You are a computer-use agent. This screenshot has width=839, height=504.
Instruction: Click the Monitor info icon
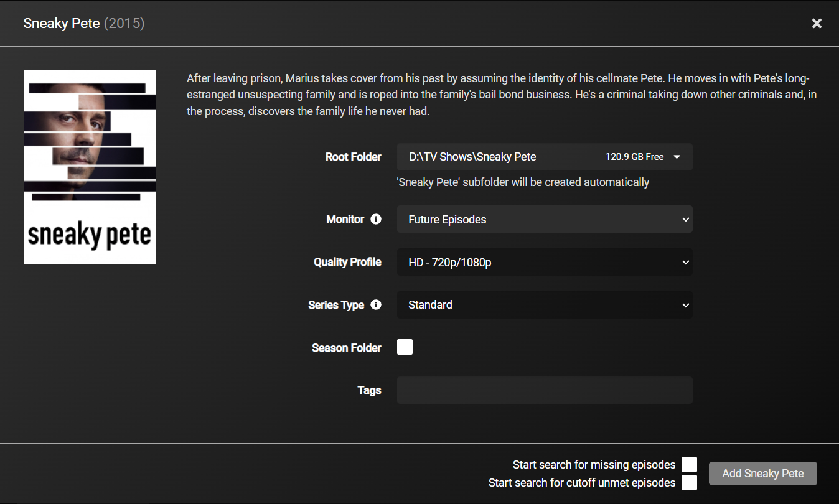coord(376,219)
